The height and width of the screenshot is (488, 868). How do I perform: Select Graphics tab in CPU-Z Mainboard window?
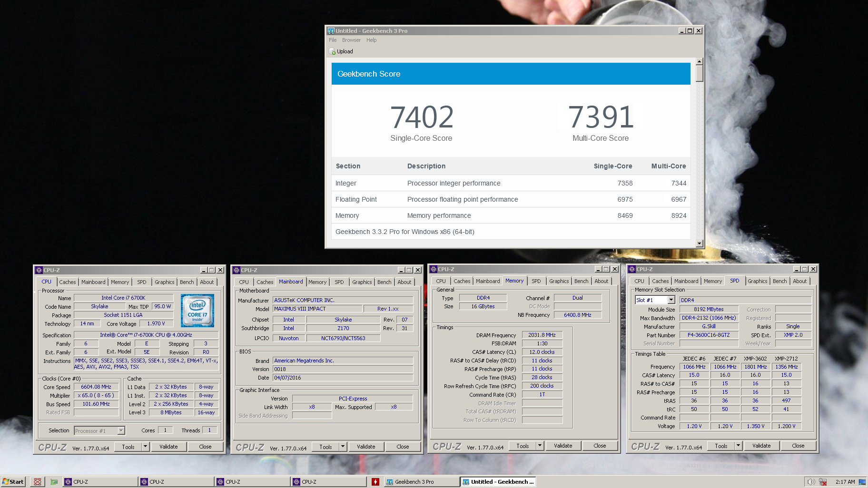coord(362,282)
